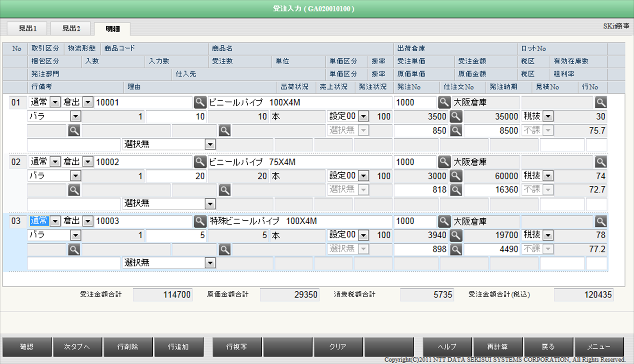Open the 設定00 単価区分 dropdown on row 02
Screen dimensions: 634x364
(x=363, y=176)
